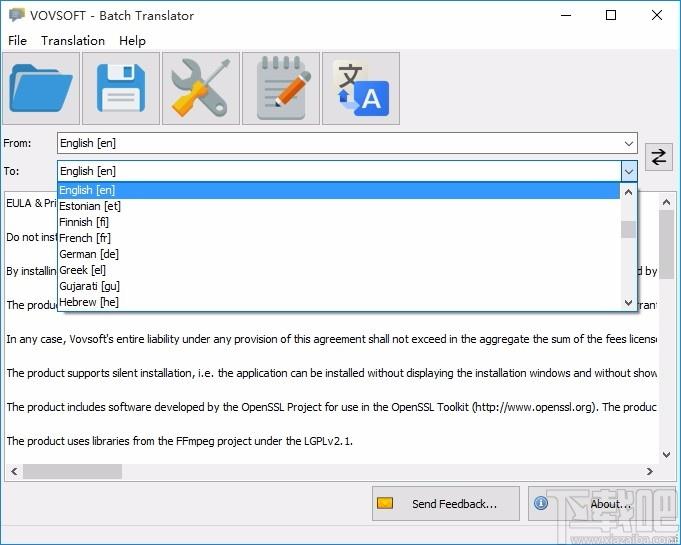Choose Finnish [fi] from the list
Viewport: 681px width, 545px height.
click(x=339, y=222)
